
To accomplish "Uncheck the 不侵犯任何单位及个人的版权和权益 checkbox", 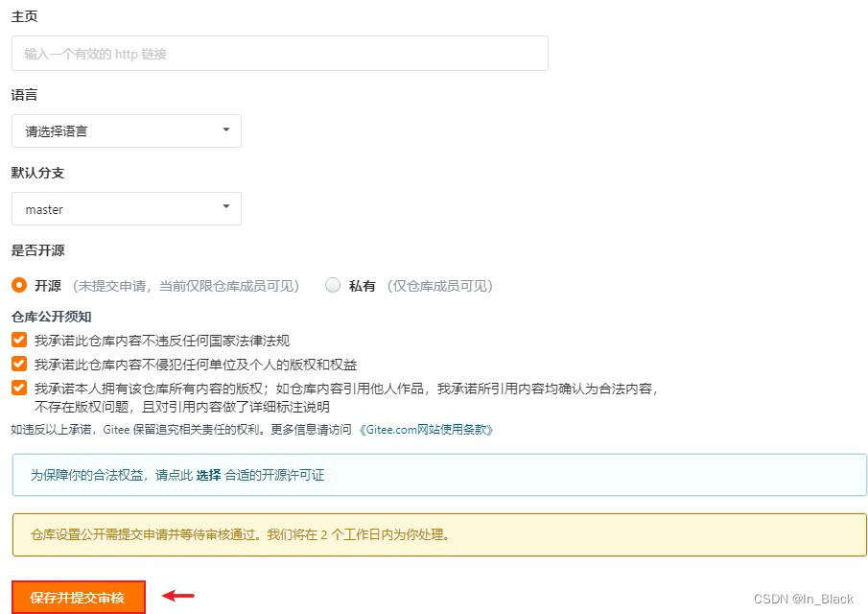I will click(x=18, y=363).
